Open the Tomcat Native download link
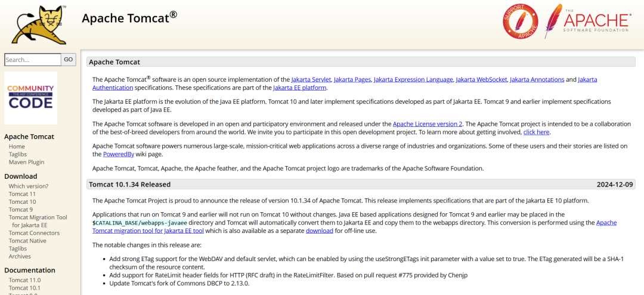This screenshot has height=295, width=644. pos(27,241)
